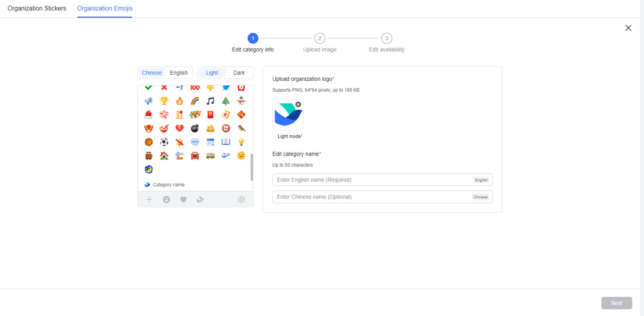644x316 pixels.
Task: Click the Next button
Action: pyautogui.click(x=616, y=303)
